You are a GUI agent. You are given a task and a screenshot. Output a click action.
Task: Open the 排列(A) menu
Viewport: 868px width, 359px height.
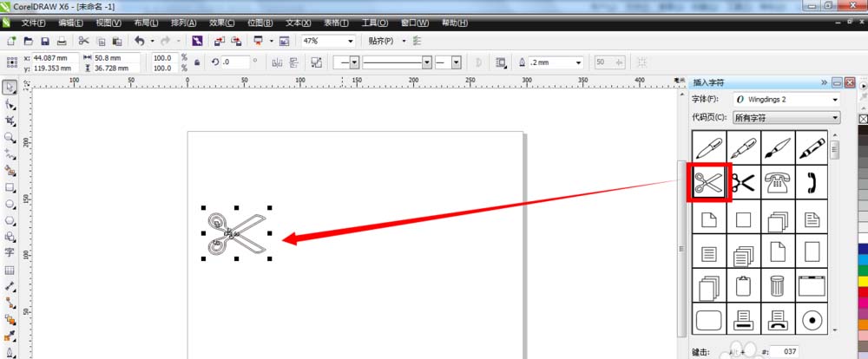tap(184, 23)
